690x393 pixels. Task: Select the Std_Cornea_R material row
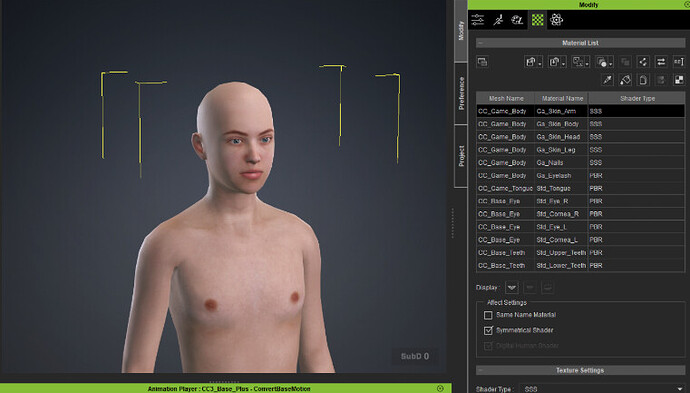coord(580,214)
